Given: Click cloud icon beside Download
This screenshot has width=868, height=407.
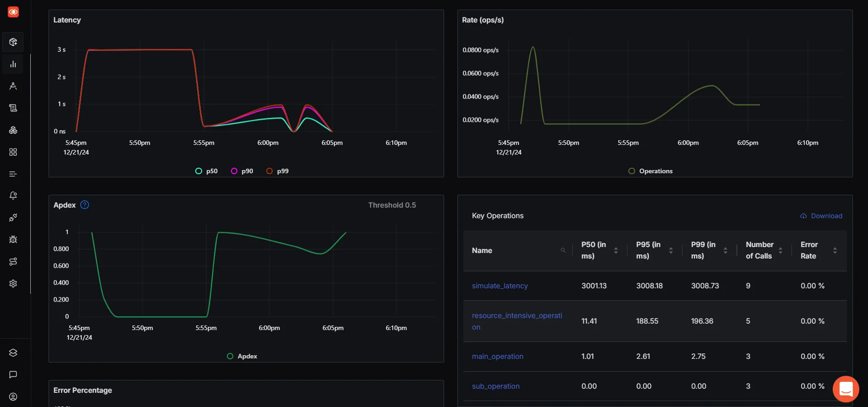Looking at the screenshot, I should [803, 216].
